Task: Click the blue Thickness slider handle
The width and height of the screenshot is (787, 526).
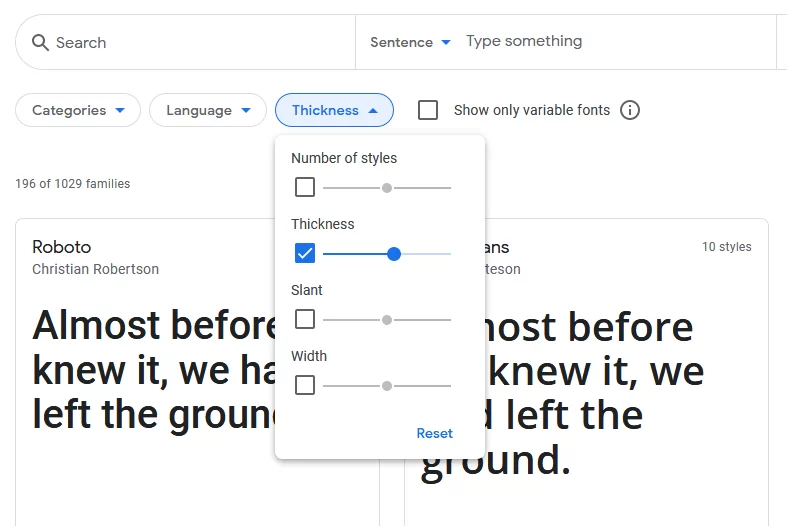Action: 394,254
